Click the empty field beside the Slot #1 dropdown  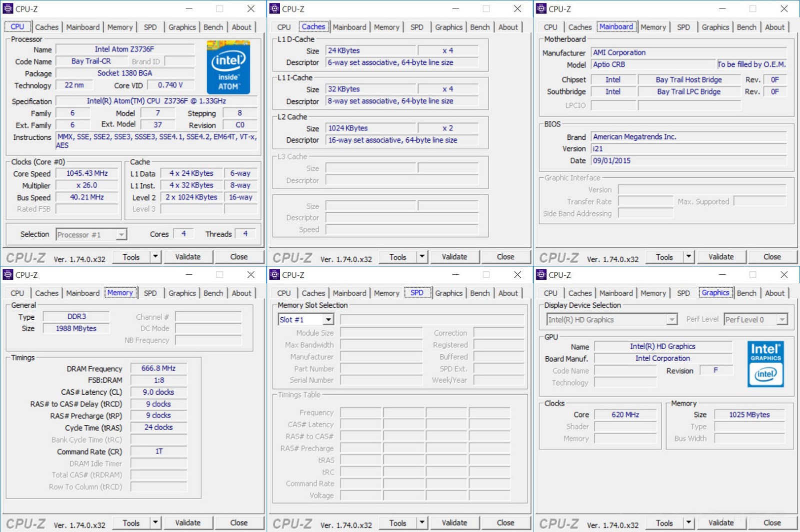coord(432,319)
